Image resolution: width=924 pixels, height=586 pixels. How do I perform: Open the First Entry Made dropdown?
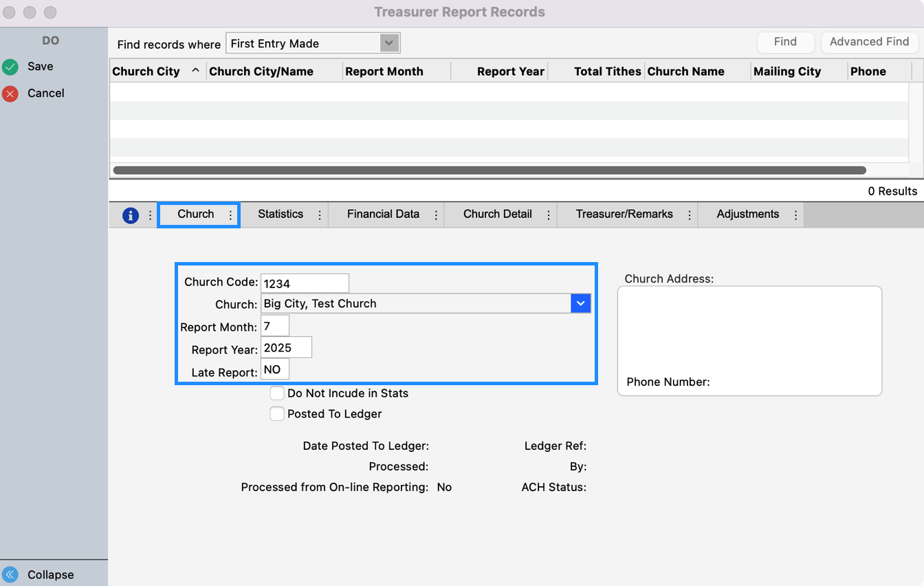[x=390, y=43]
